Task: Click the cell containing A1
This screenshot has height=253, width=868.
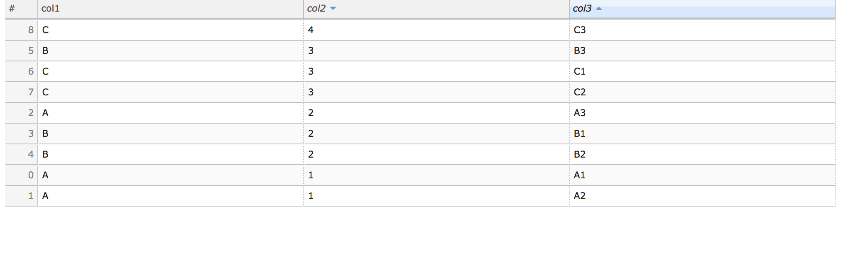Action: 579,175
